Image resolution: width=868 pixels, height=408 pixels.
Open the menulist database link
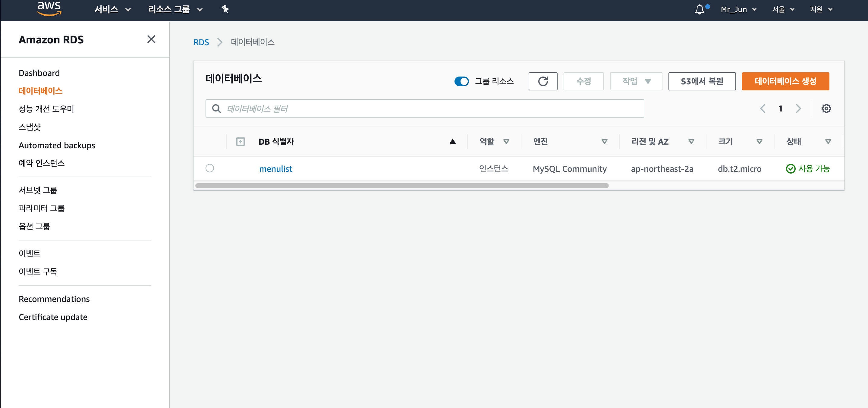coord(275,169)
